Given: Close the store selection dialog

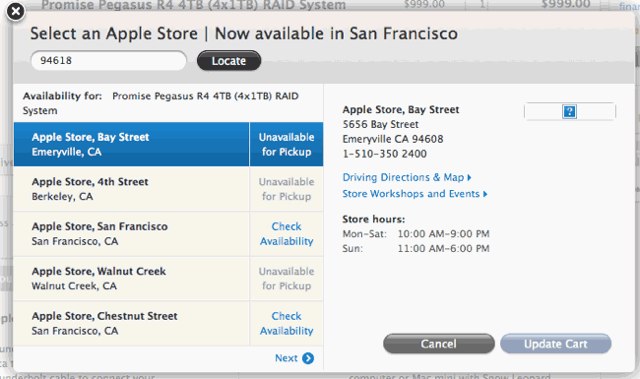Looking at the screenshot, I should pyautogui.click(x=16, y=11).
